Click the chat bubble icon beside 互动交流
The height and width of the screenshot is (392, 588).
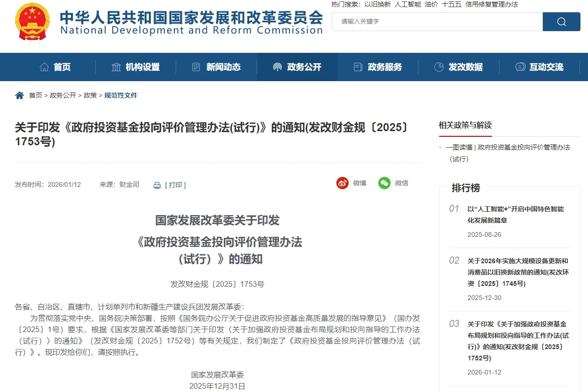click(x=520, y=67)
